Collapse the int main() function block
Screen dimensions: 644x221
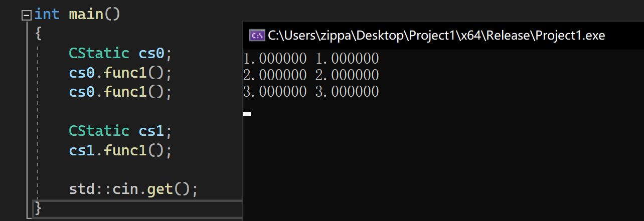(x=26, y=15)
